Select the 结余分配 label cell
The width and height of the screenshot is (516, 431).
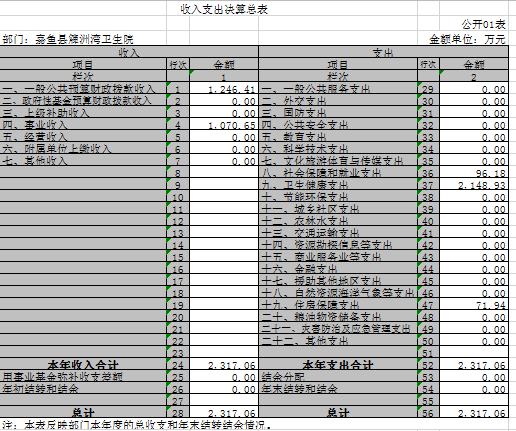click(x=338, y=376)
